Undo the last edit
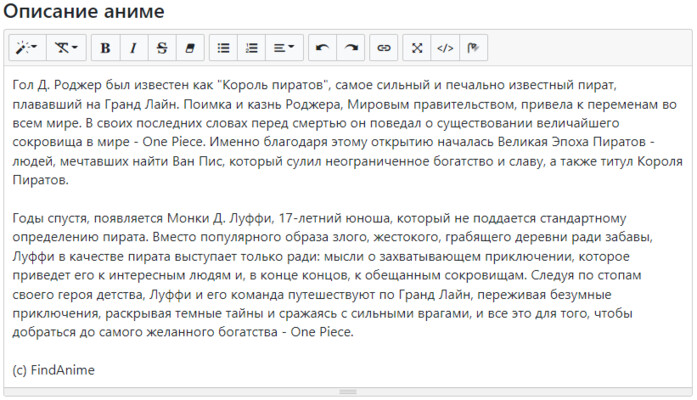The image size is (697, 400). 322,48
